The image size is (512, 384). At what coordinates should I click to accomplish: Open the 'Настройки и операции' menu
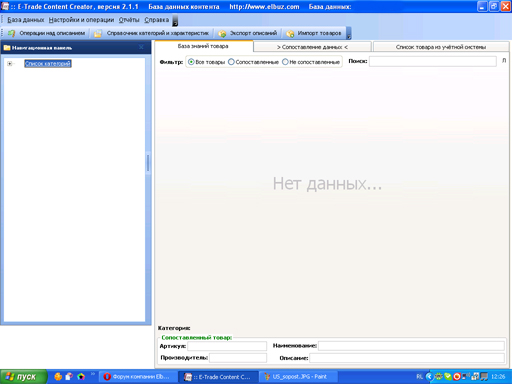coord(81,20)
